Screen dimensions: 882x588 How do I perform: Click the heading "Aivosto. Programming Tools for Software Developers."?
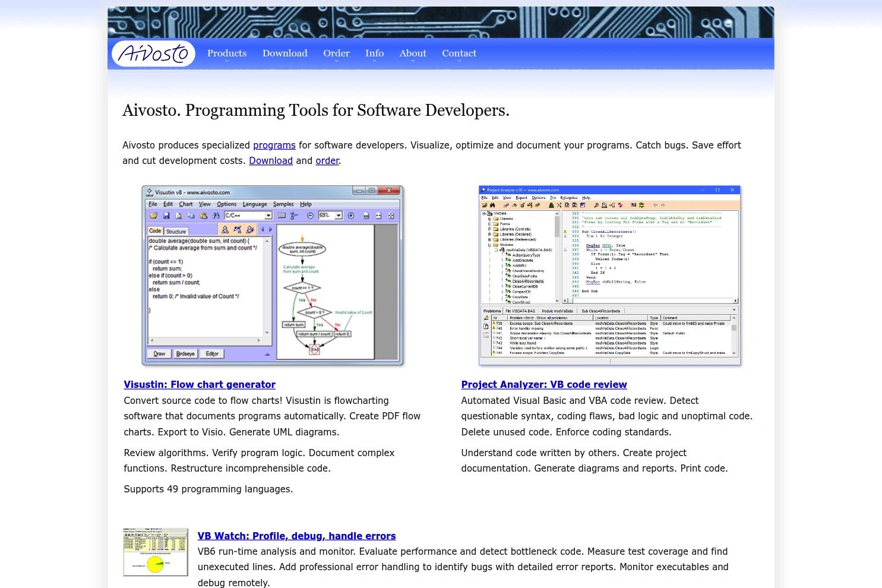(x=316, y=110)
